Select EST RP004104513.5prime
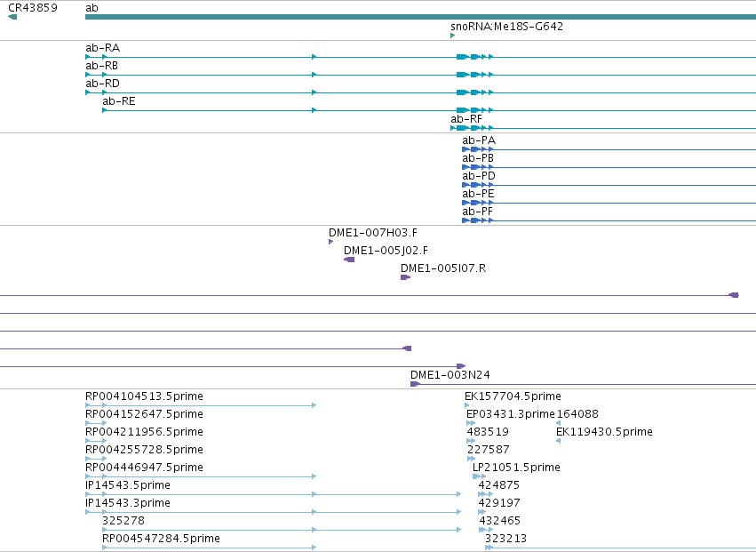Viewport: 756px width, 552px height. pos(144,396)
